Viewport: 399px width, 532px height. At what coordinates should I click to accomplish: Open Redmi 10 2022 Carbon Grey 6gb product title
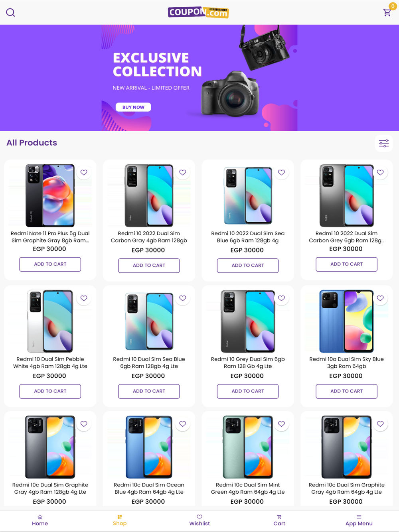(346, 237)
